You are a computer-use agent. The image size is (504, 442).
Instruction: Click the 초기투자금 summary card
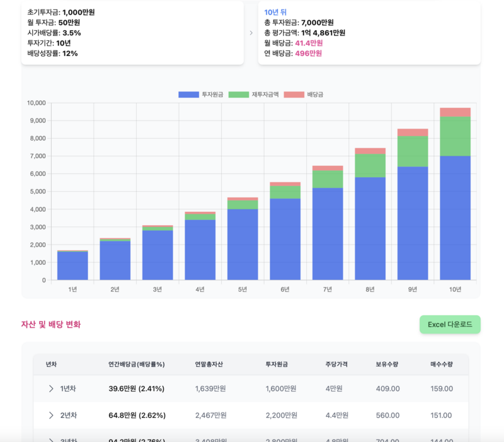(132, 32)
